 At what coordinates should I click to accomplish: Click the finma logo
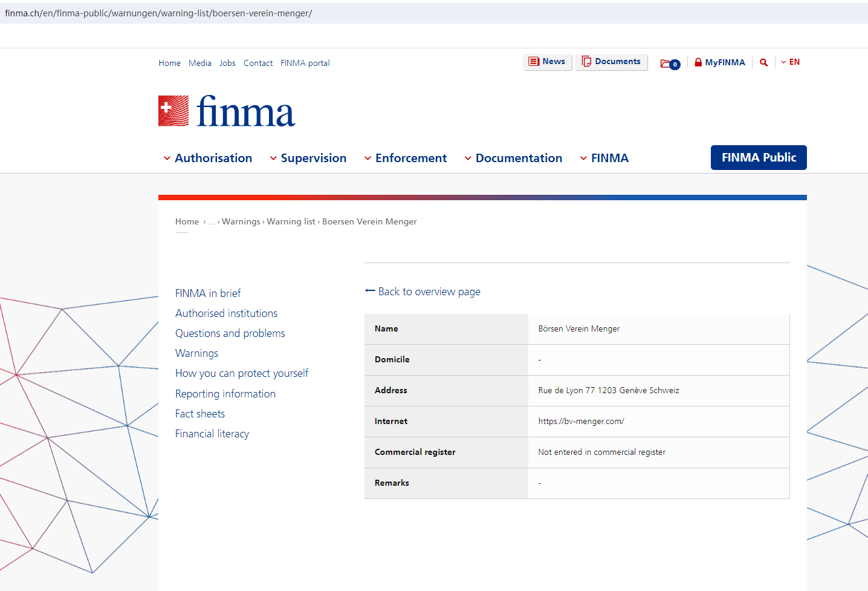(x=227, y=111)
